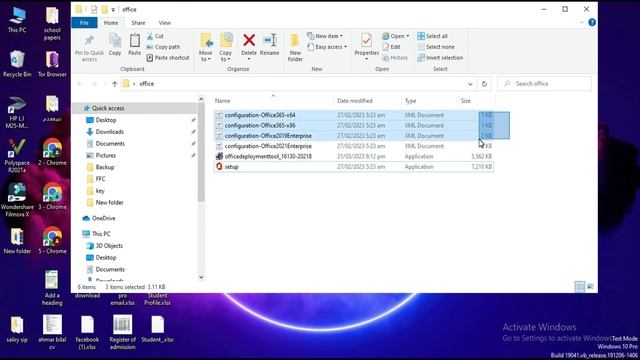Select file configuration-Office365-x64
The image size is (640, 360).
coord(353,115)
